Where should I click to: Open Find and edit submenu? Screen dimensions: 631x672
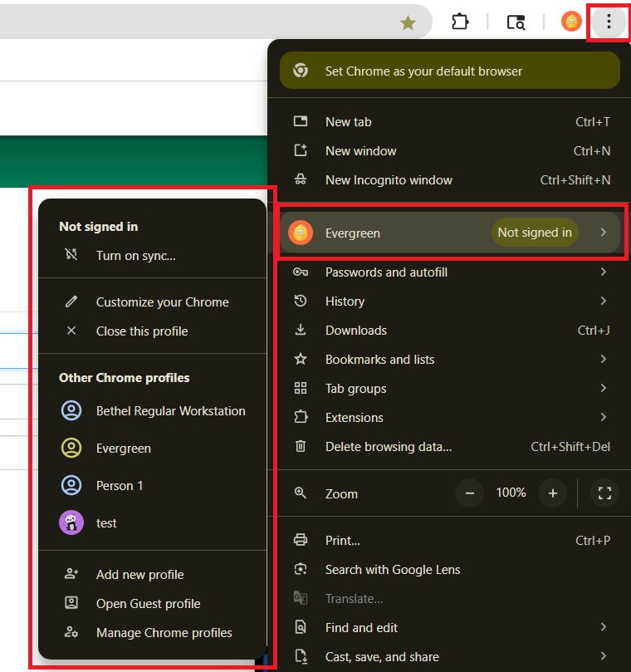pos(450,628)
